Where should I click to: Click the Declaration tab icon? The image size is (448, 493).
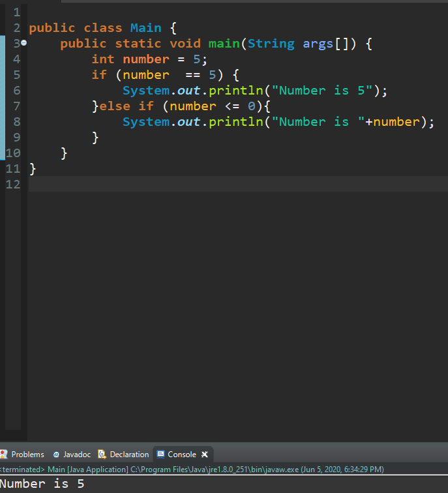tap(102, 455)
